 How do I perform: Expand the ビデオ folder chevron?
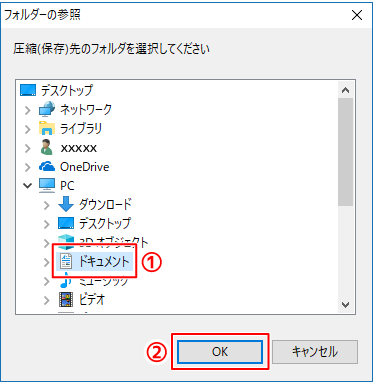coord(47,300)
